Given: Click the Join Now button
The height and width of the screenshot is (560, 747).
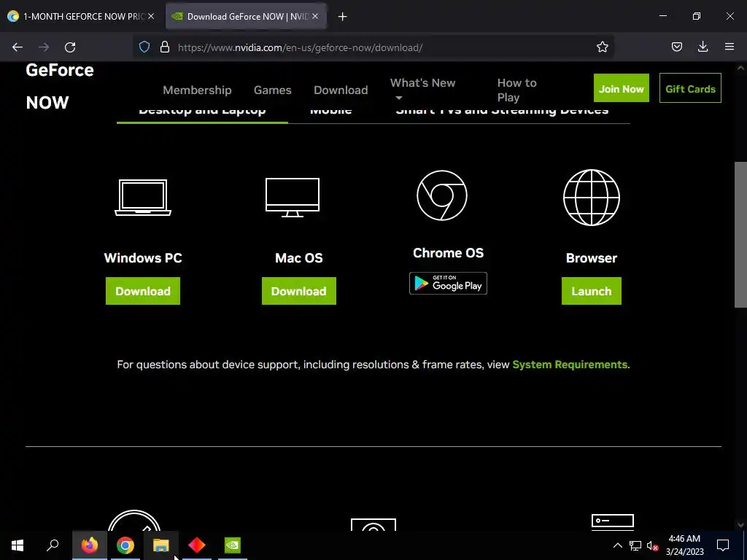Looking at the screenshot, I should point(622,88).
